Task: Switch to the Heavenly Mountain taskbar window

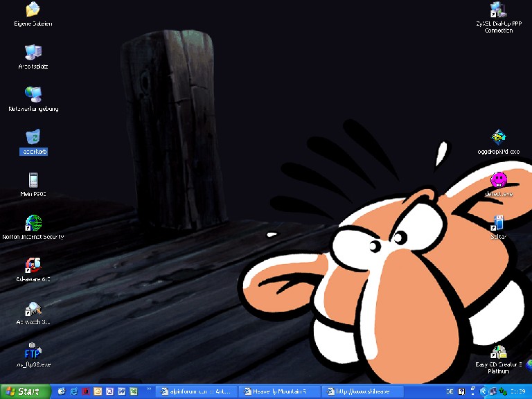Action: click(x=280, y=391)
